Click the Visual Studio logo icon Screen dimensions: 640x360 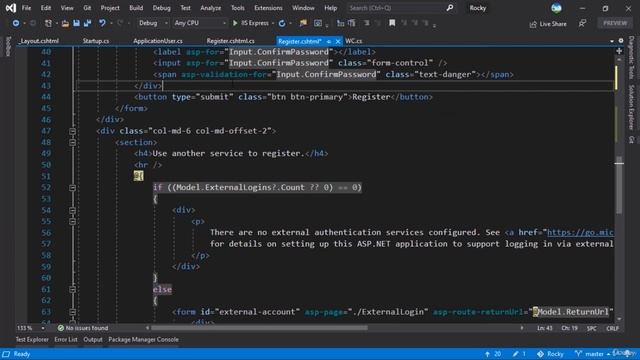pos(11,8)
